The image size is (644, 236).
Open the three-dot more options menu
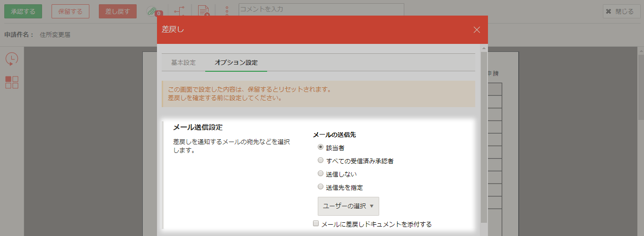pos(227,11)
